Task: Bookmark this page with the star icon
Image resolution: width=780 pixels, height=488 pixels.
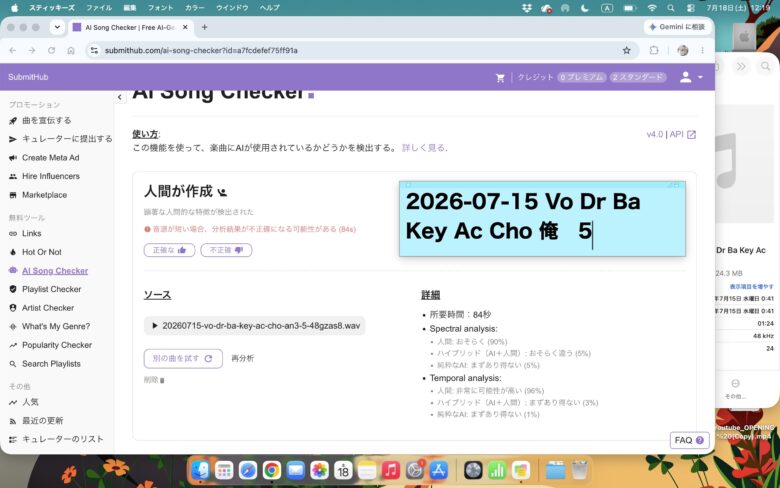Action: pos(626,50)
